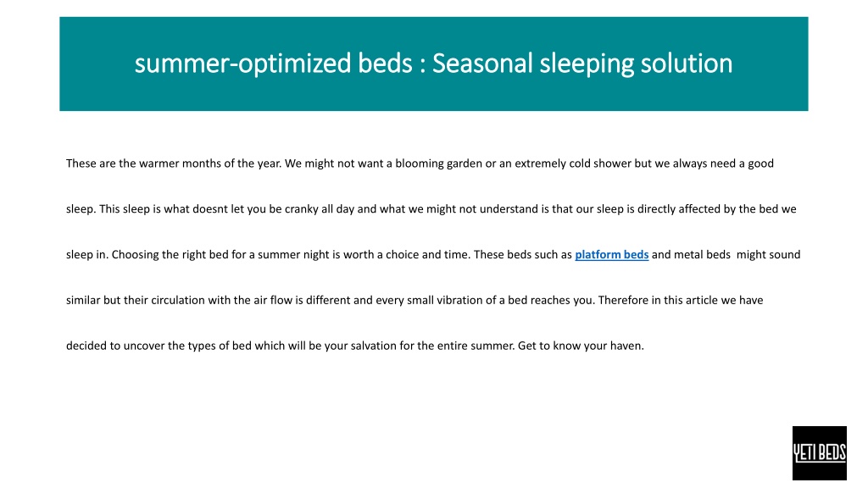Click the Yeti Beds logo
Image resolution: width=868 pixels, height=488 pixels.
click(x=820, y=453)
